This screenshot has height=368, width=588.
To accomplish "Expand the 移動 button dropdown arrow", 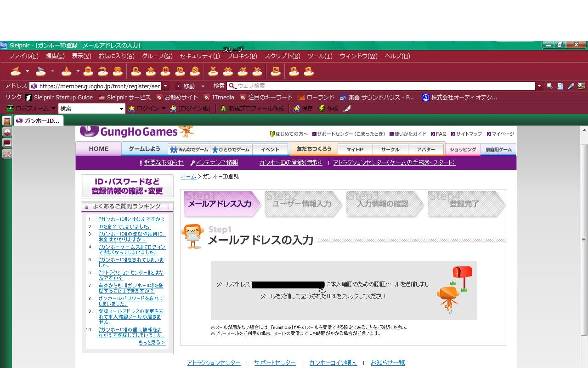I will [203, 86].
